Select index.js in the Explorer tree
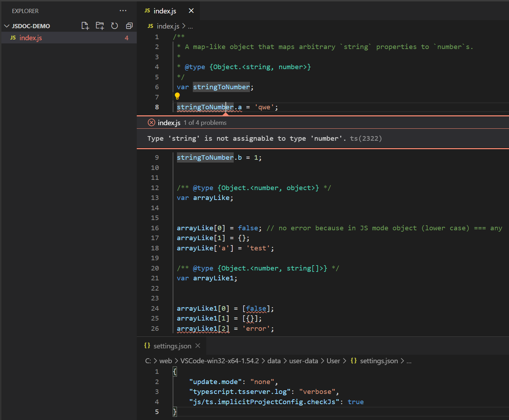 click(31, 37)
